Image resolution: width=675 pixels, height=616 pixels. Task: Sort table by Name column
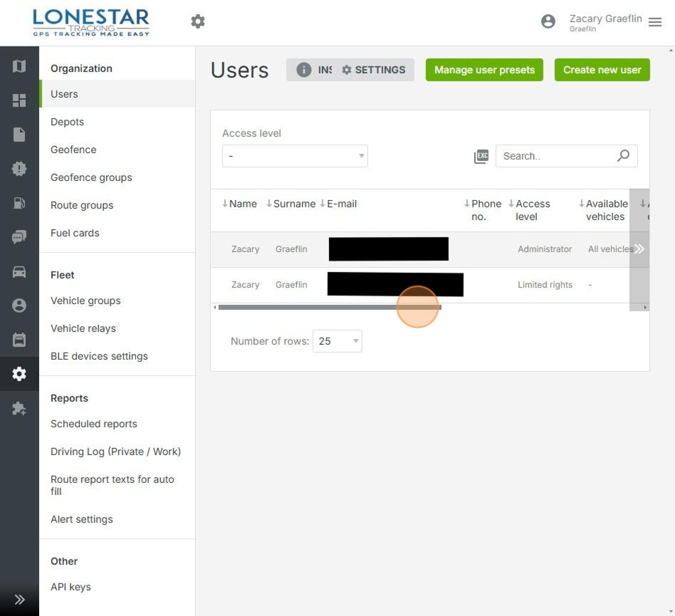click(x=239, y=204)
